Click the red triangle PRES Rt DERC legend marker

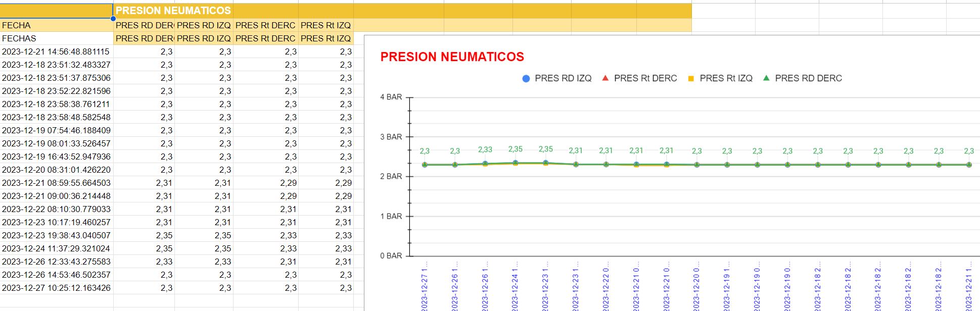click(x=605, y=78)
